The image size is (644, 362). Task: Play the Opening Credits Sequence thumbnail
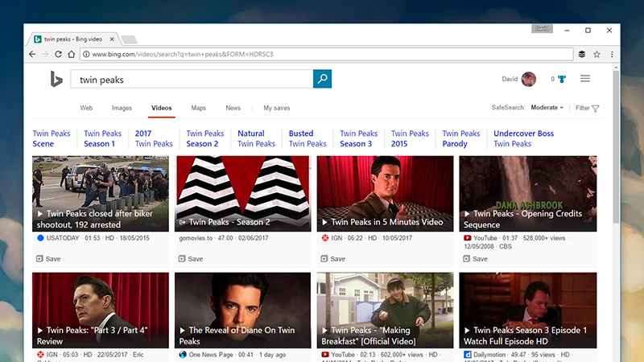click(x=528, y=193)
